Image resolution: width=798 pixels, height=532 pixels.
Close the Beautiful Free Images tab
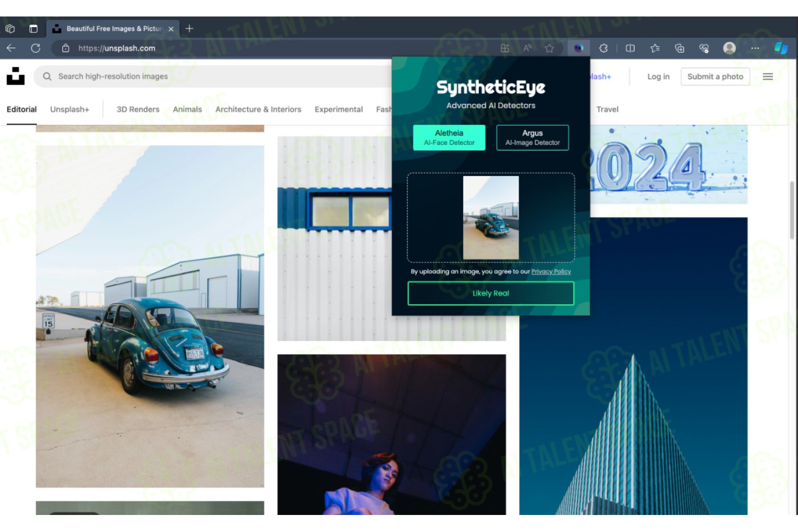coord(171,29)
